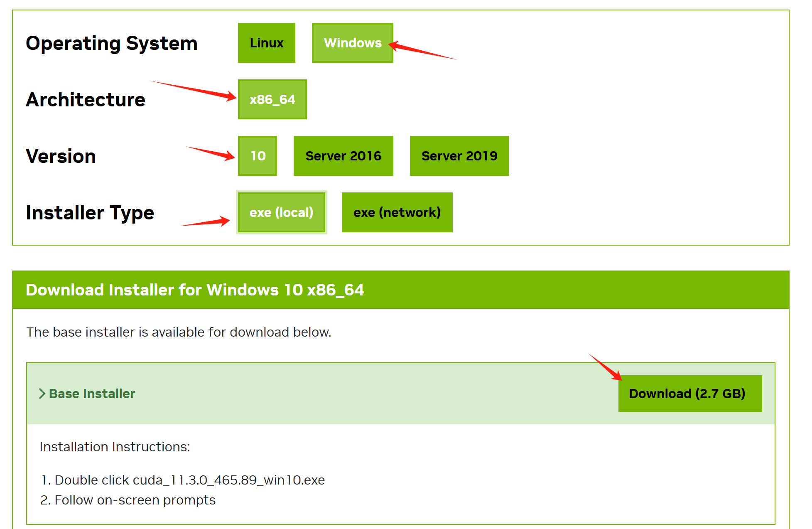
Task: Click the Installation Instructions heading text
Action: [115, 447]
